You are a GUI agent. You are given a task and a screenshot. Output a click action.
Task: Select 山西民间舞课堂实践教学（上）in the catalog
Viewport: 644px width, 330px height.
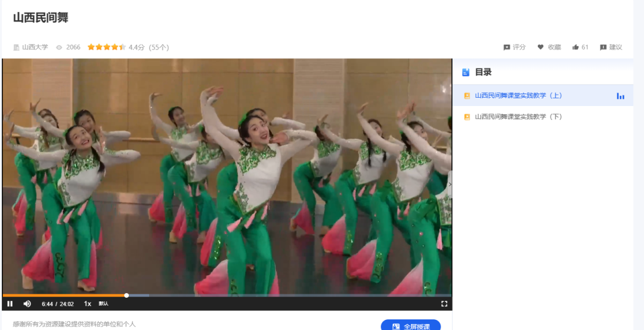[518, 95]
